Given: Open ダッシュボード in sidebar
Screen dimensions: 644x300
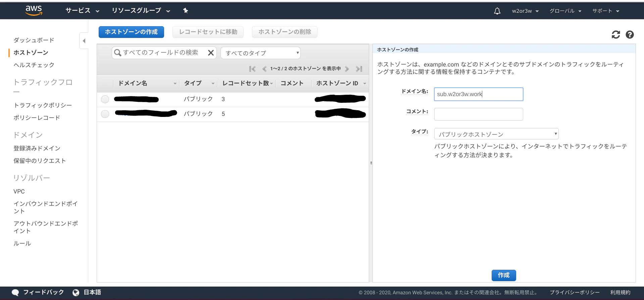Looking at the screenshot, I should click(x=34, y=40).
